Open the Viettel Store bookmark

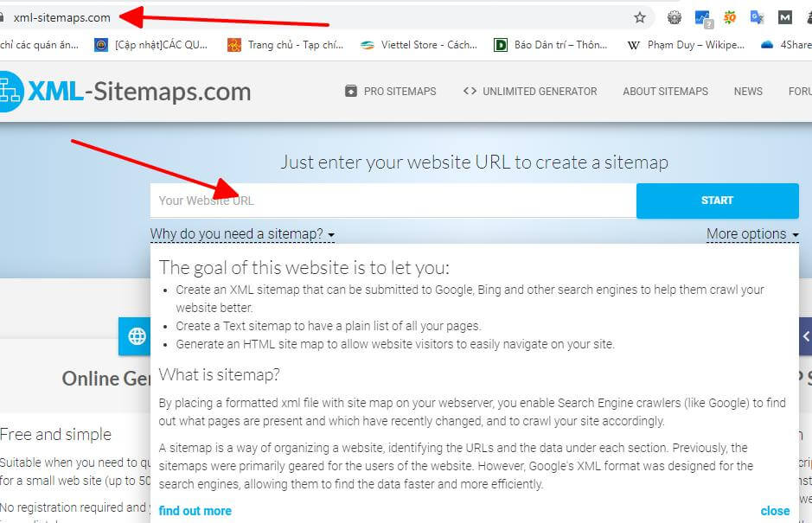coord(419,45)
